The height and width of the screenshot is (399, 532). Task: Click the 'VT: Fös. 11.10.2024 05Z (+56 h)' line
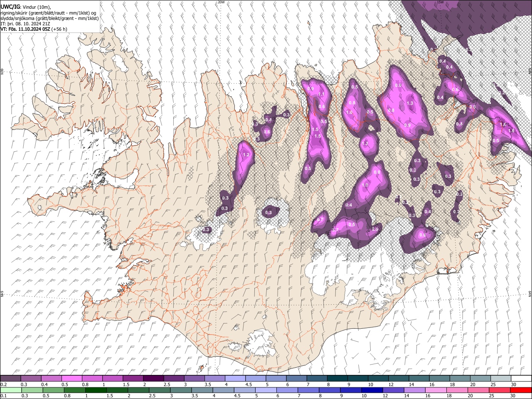coord(34,29)
